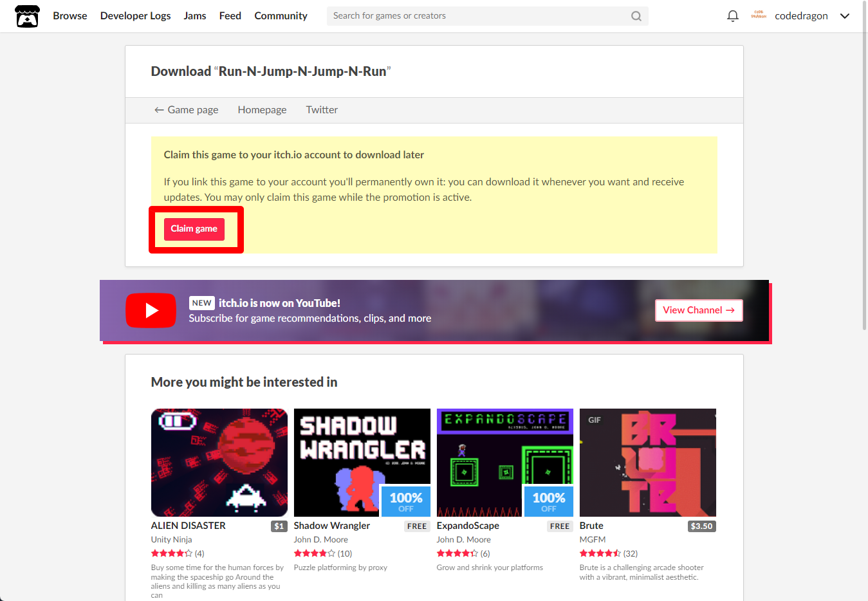Click the codedragon avatar image
The image size is (868, 601).
coord(759,15)
